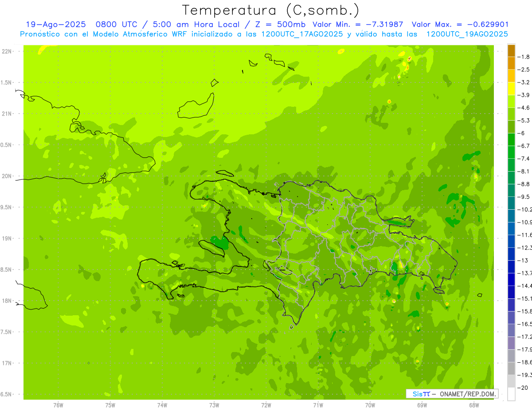The width and height of the screenshot is (532, 411).
Task: Click the brown swatch atop the legend
Action: coord(511,51)
